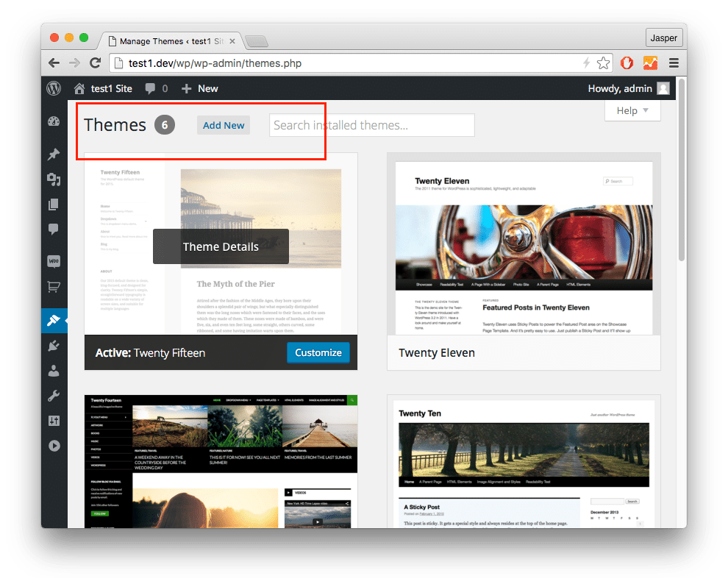Image resolution: width=728 pixels, height=587 pixels.
Task: Open WooCommerce sidebar icon
Action: [54, 261]
